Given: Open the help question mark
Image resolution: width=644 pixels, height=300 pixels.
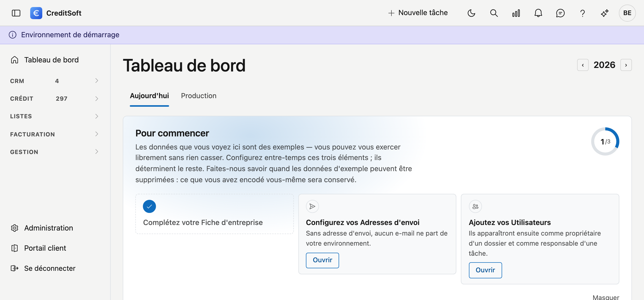Looking at the screenshot, I should pyautogui.click(x=582, y=13).
